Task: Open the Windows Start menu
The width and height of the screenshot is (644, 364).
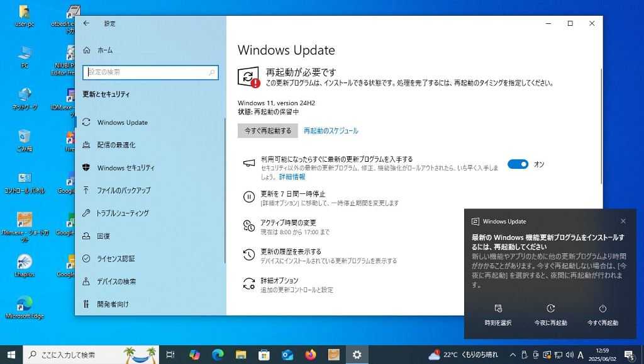Action: [x=11, y=355]
